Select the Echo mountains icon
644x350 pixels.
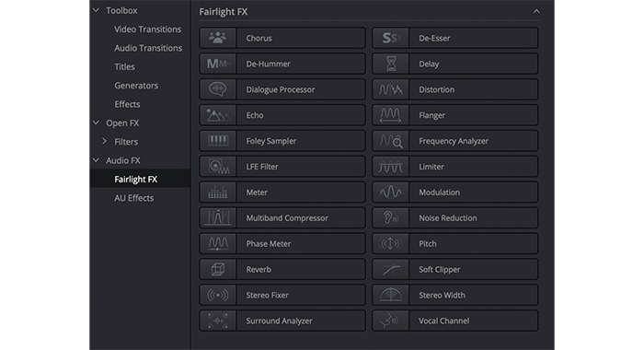tap(218, 115)
